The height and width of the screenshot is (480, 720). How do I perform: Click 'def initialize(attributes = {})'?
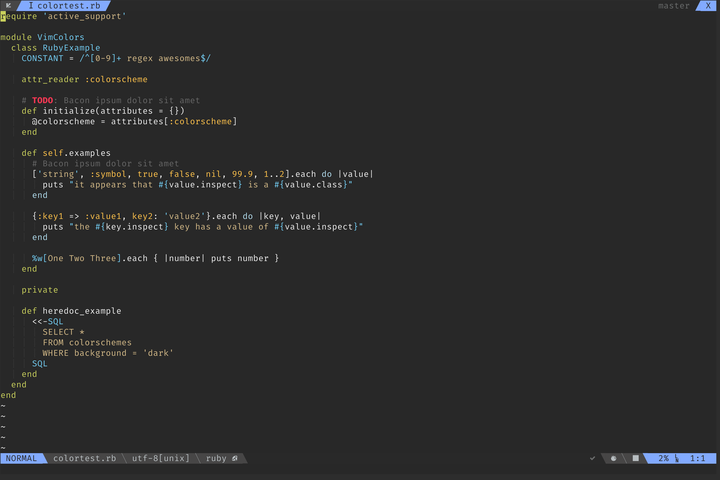coord(103,111)
